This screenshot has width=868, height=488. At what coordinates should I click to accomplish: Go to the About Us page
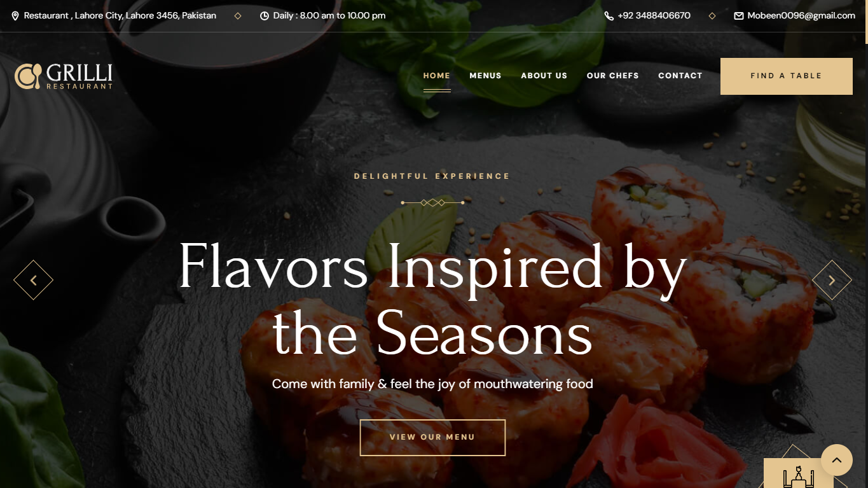tap(544, 76)
